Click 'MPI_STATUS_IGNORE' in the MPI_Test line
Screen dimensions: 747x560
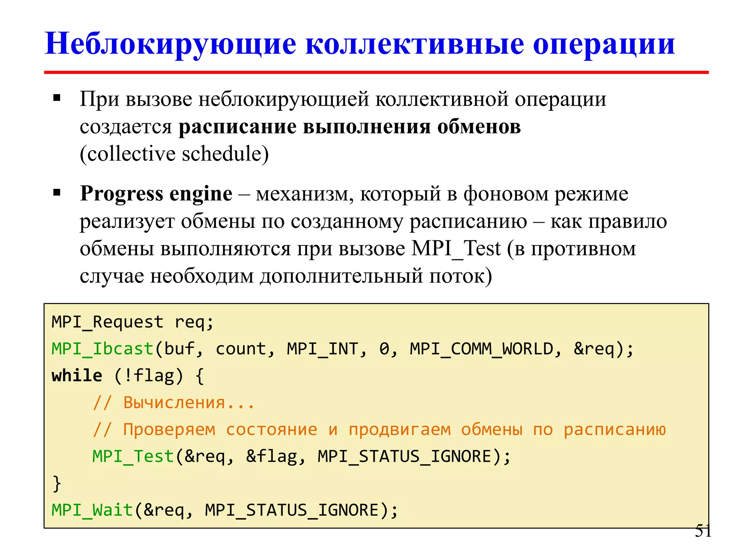point(405,456)
